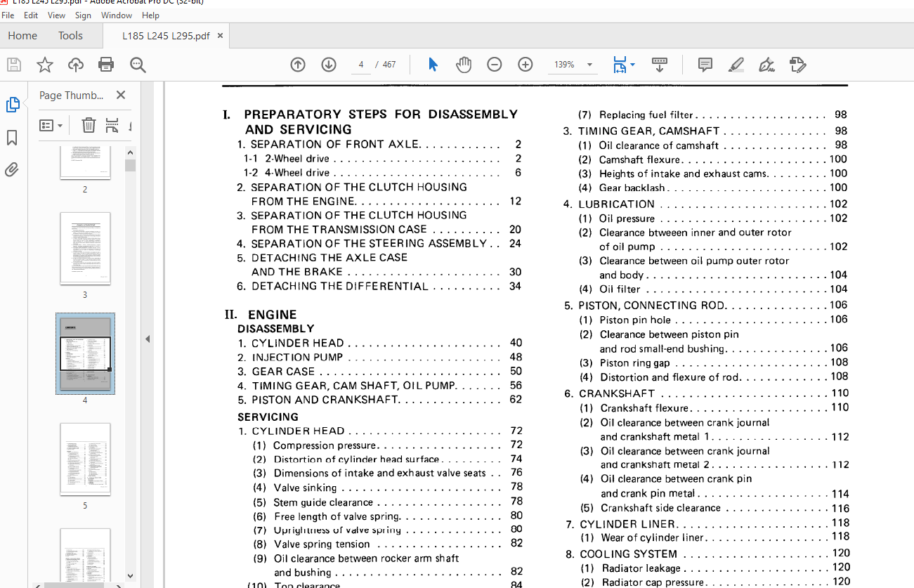The image size is (914, 588).
Task: Delete selected page thumbnail trash icon
Action: [x=89, y=125]
